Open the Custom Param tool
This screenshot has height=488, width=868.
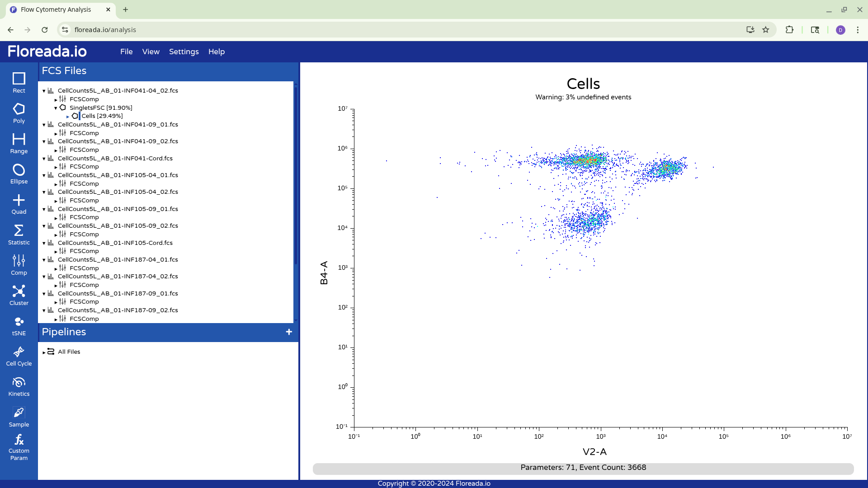[19, 447]
